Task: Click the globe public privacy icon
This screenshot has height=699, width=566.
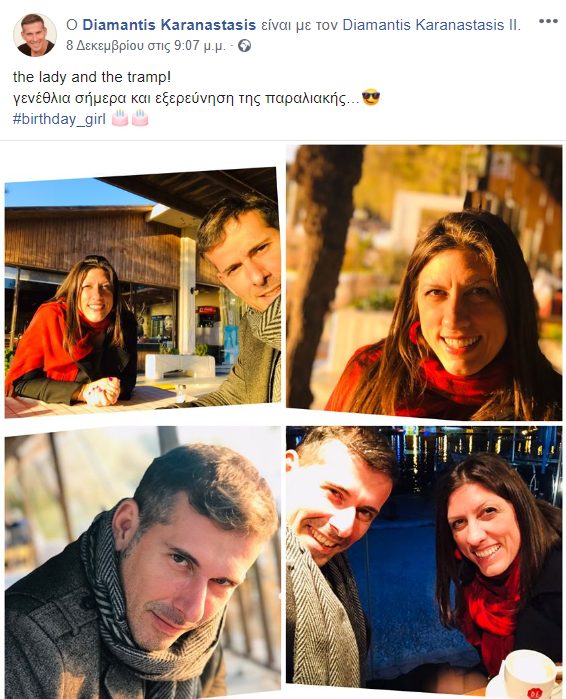Action: pos(244,45)
